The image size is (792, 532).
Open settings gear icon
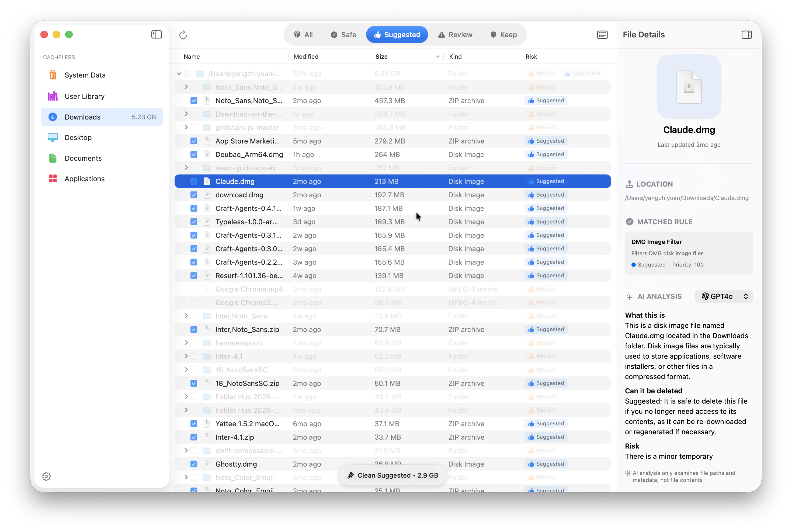tap(47, 476)
